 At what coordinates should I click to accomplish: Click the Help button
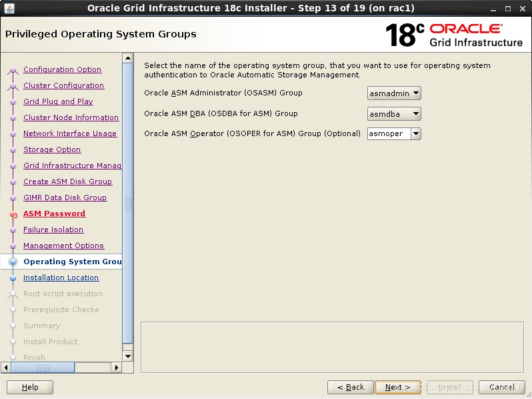(x=30, y=387)
